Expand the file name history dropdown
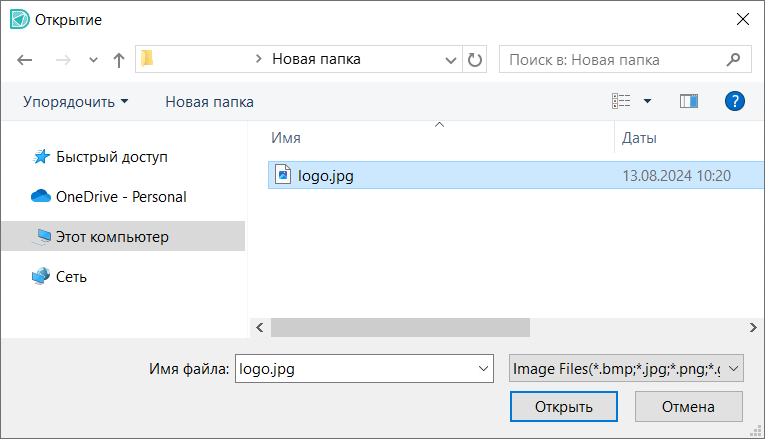Screen dimensions: 765x439 (x=483, y=369)
